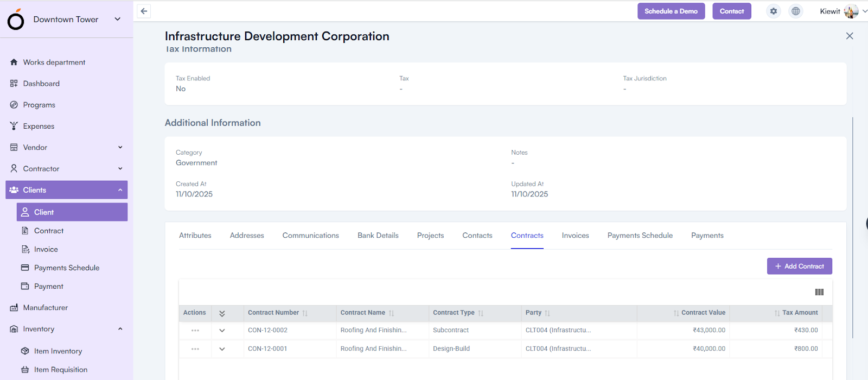868x380 pixels.
Task: Open language globe icon
Action: click(x=796, y=11)
